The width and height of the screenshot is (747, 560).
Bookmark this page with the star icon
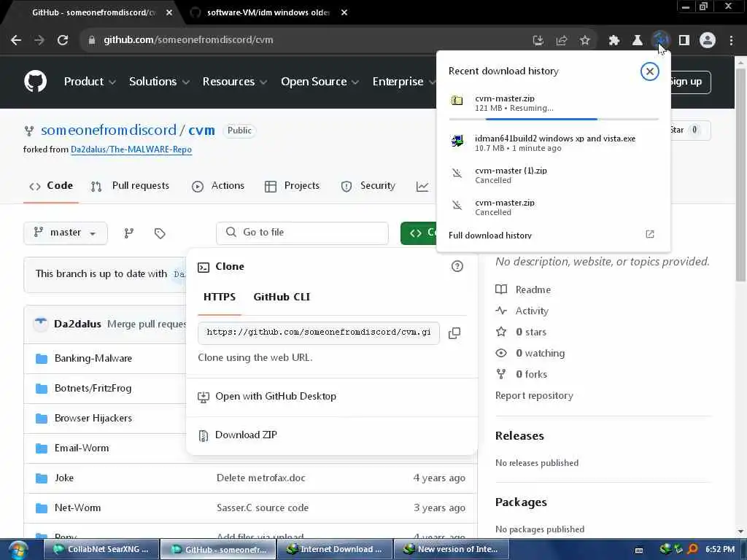pyautogui.click(x=584, y=41)
